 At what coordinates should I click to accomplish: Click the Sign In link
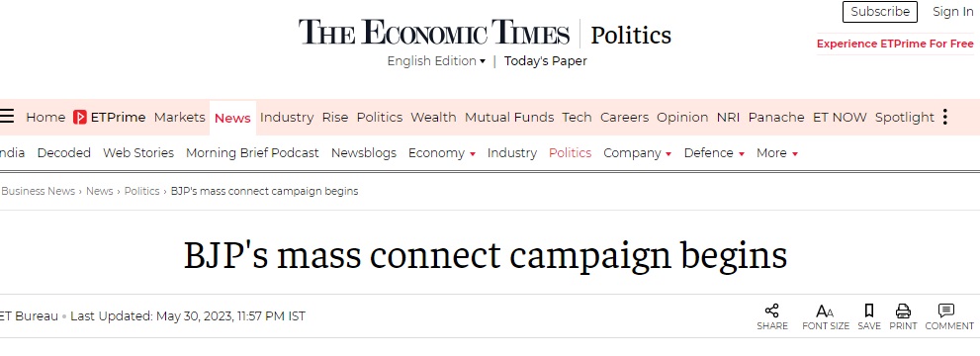click(x=952, y=12)
